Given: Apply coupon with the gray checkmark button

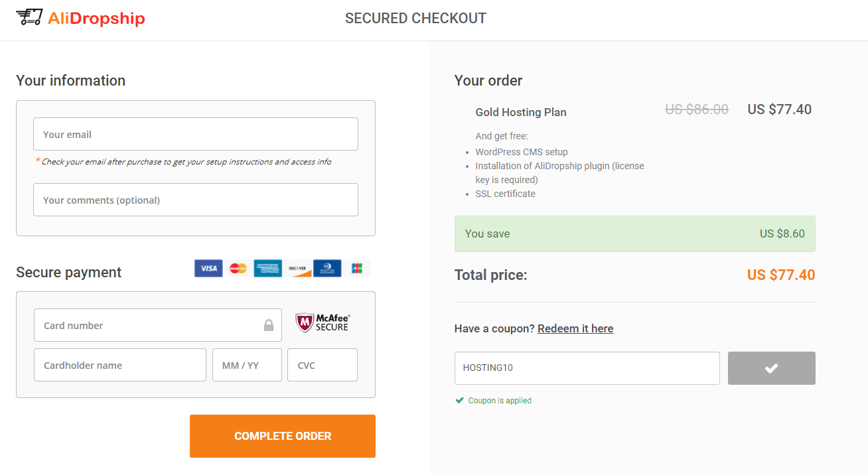Looking at the screenshot, I should click(771, 368).
